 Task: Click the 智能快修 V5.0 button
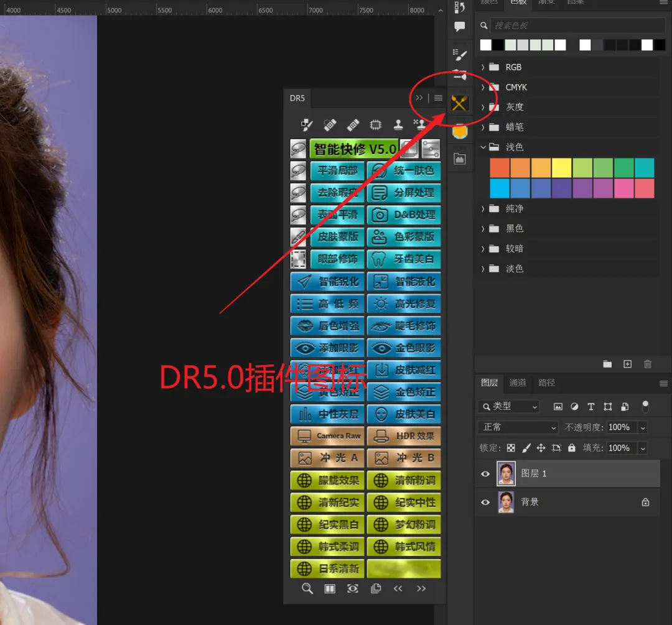pos(354,149)
